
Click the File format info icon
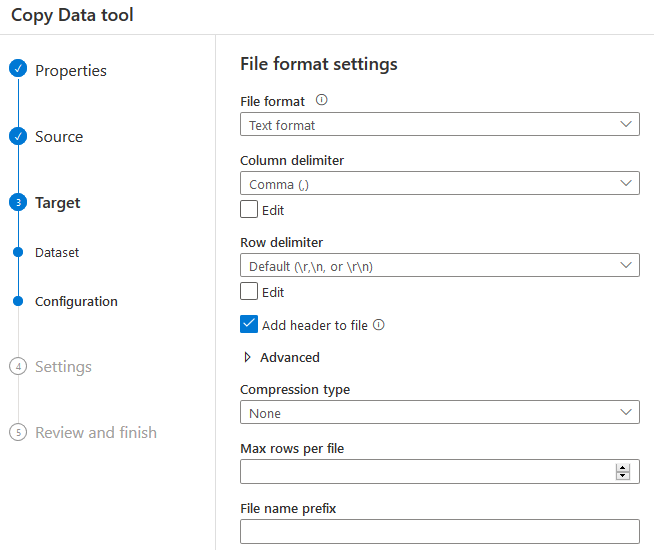tap(322, 101)
